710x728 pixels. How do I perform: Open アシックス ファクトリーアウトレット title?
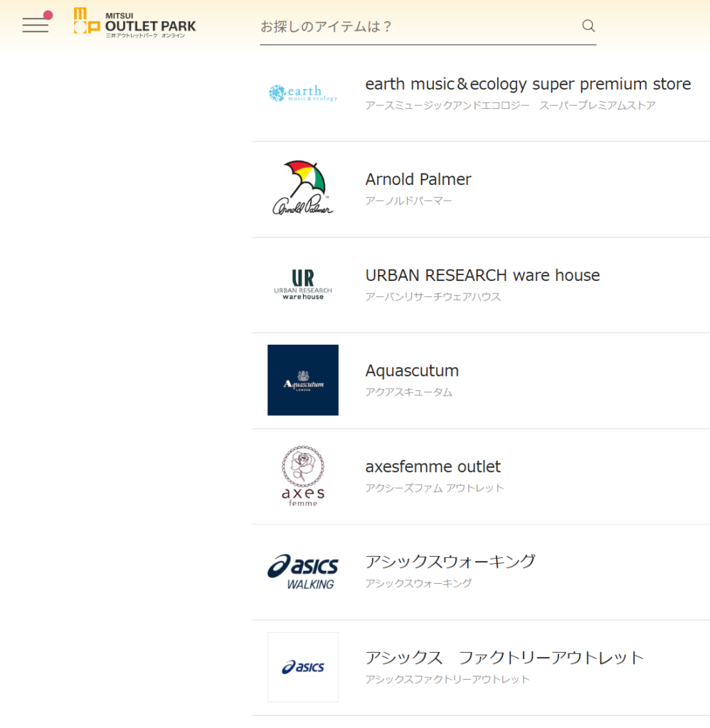[504, 658]
